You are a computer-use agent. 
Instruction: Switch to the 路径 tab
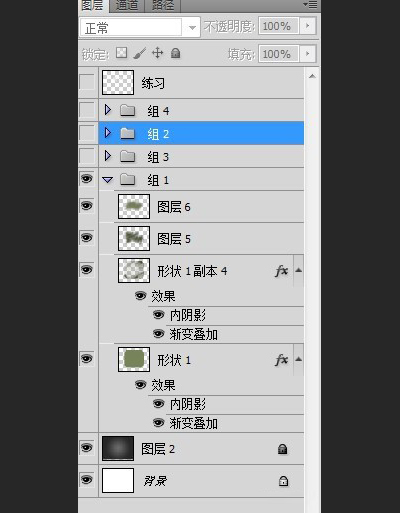point(163,5)
